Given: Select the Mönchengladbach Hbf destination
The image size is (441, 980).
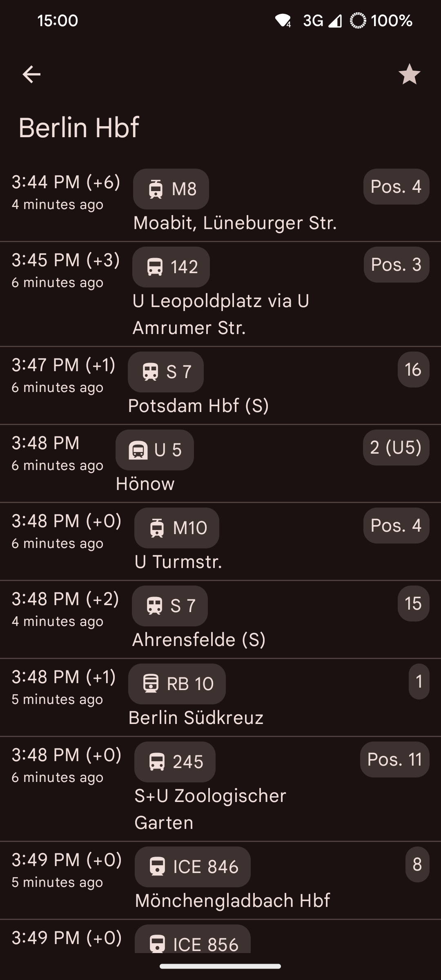Looking at the screenshot, I should pos(232,901).
